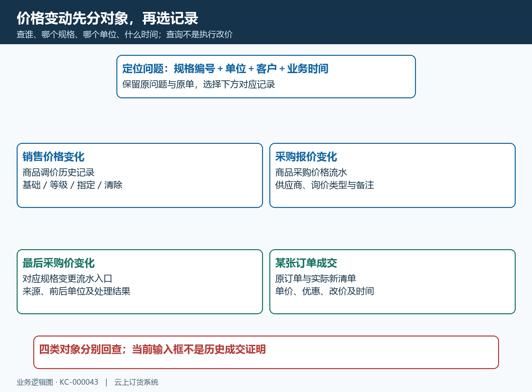The height and width of the screenshot is (392, 532).
Task: Click the text 原订单与实际新清单
Action: pos(316,279)
